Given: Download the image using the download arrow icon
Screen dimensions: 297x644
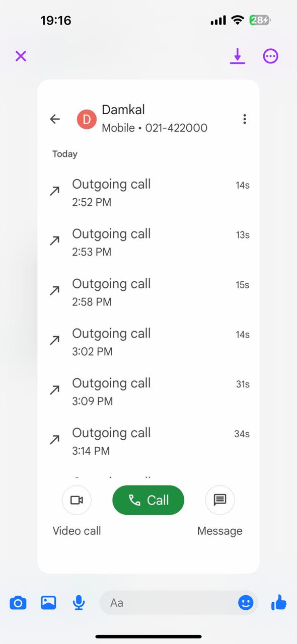Looking at the screenshot, I should pyautogui.click(x=238, y=56).
